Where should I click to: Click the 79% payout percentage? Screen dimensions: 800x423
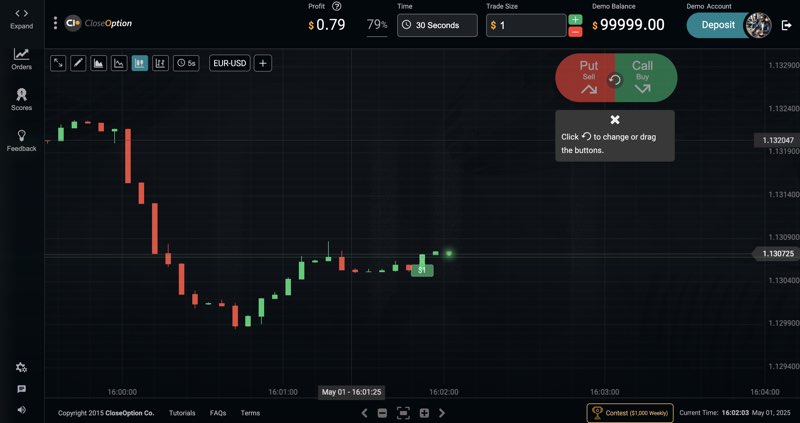377,24
